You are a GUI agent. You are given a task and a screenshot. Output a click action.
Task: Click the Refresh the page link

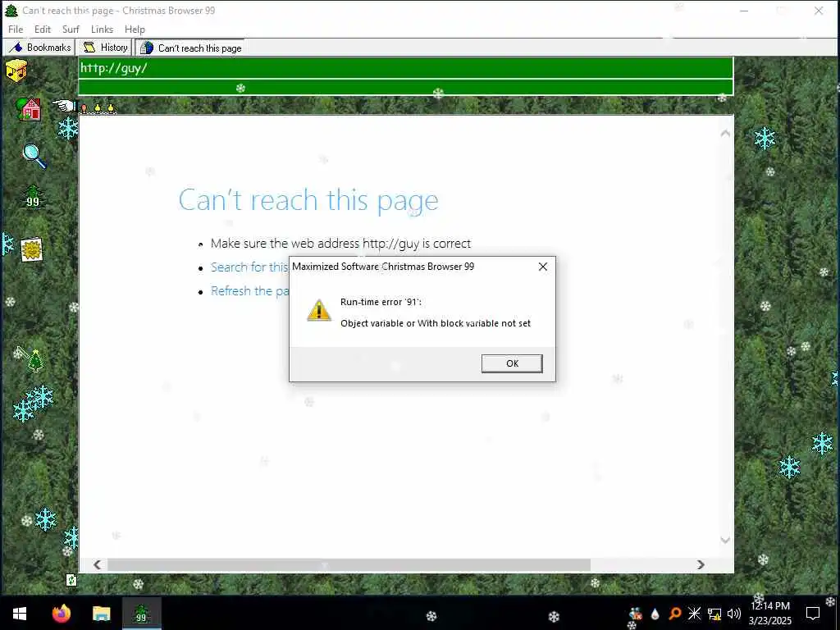249,291
